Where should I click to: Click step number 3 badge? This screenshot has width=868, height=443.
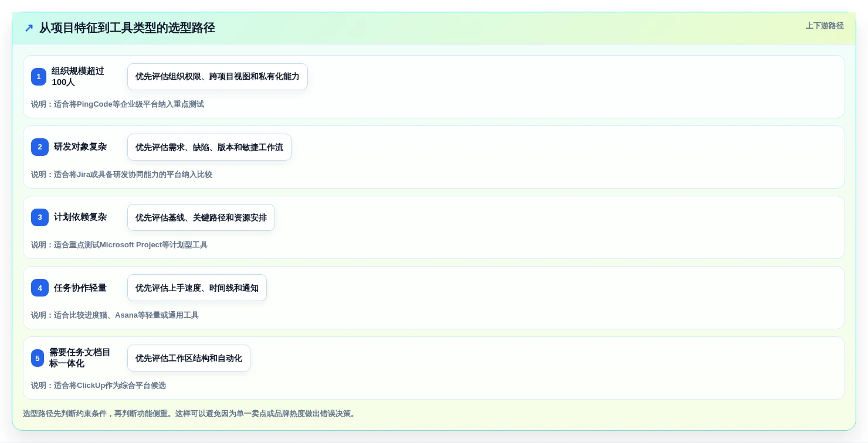[40, 217]
